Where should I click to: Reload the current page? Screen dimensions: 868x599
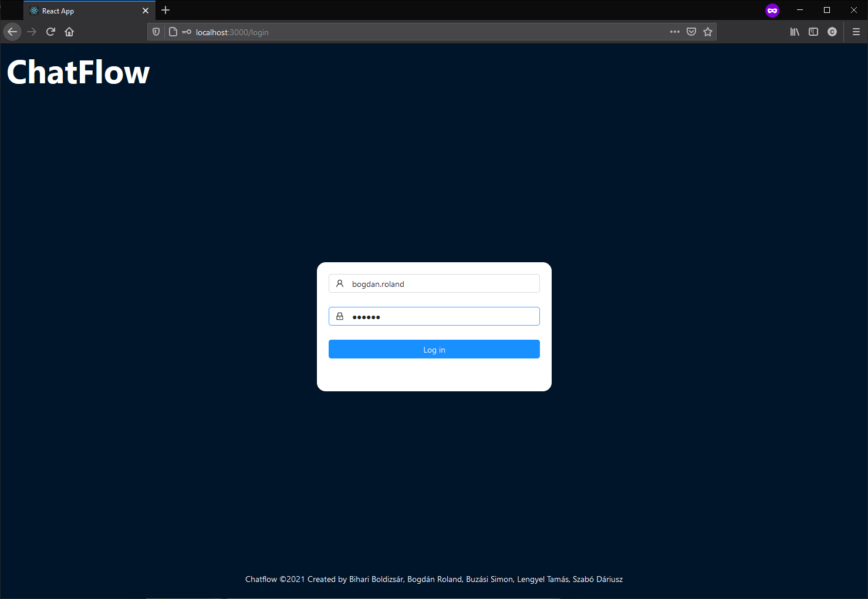[50, 32]
